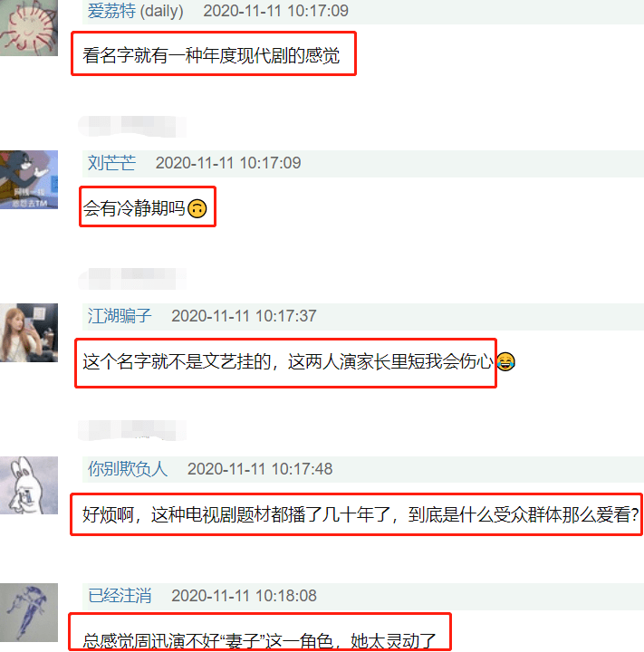This screenshot has width=644, height=652.
Task: Click the laughing-crying emoji after 我会伤心
Action: [506, 361]
